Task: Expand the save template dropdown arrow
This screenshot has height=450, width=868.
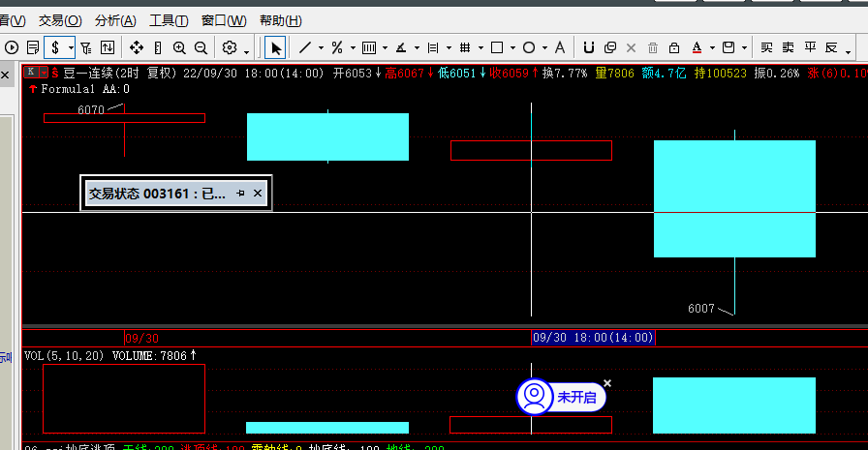Action: click(745, 48)
